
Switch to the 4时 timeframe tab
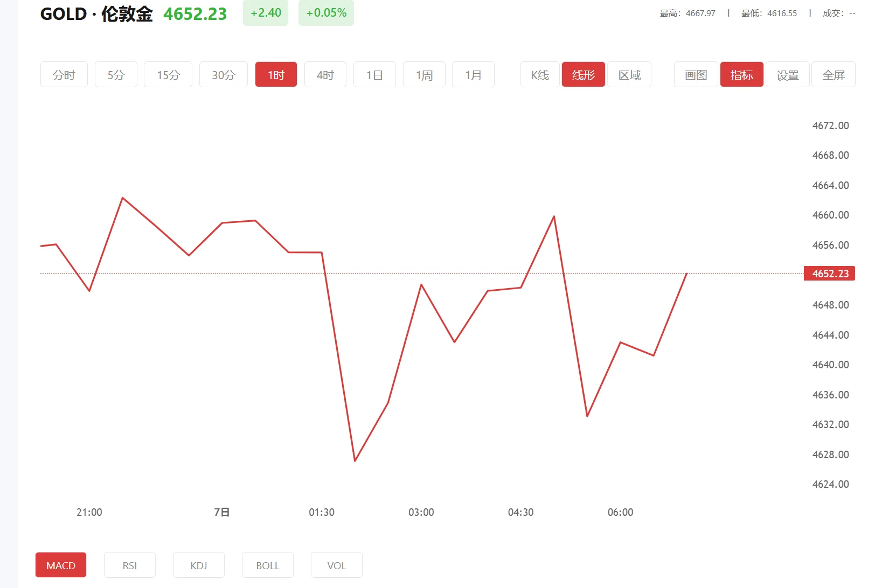click(325, 74)
